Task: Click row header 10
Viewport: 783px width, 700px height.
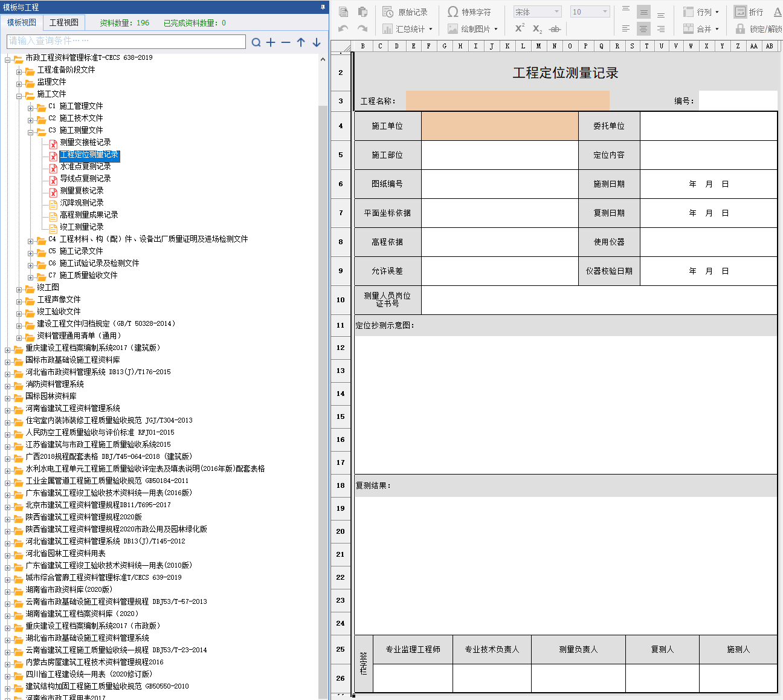Action: 341,300
